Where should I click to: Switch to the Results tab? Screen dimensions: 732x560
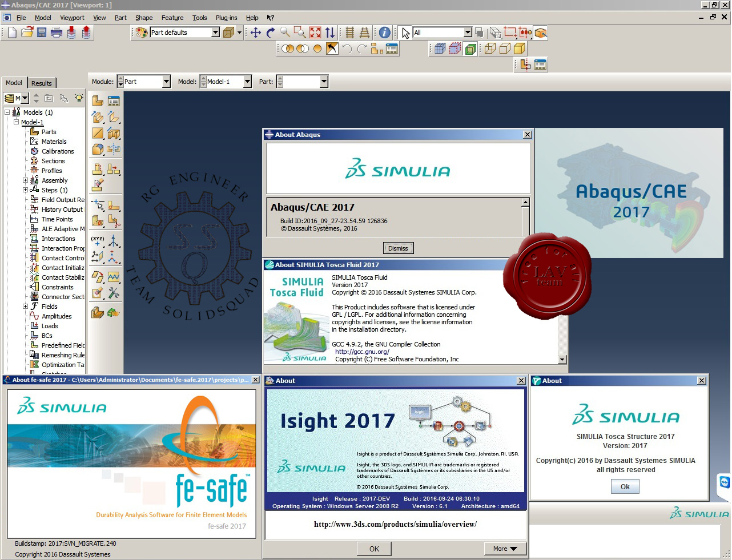pyautogui.click(x=42, y=83)
